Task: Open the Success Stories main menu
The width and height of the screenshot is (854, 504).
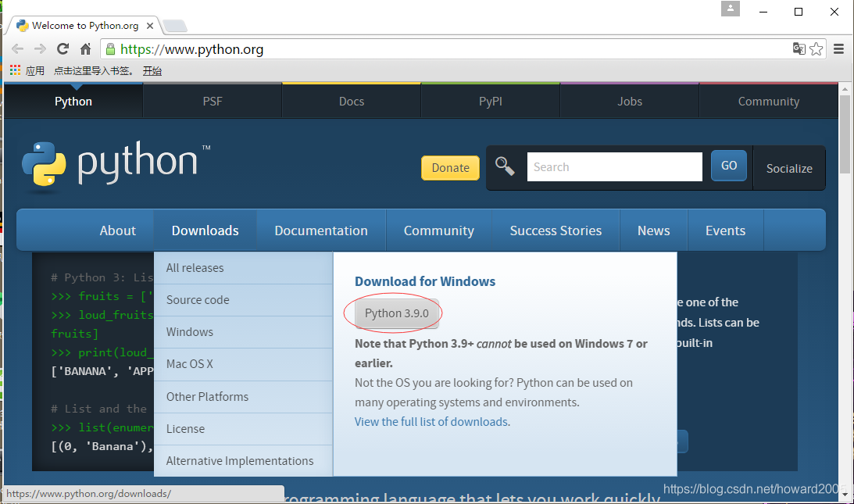Action: (556, 231)
